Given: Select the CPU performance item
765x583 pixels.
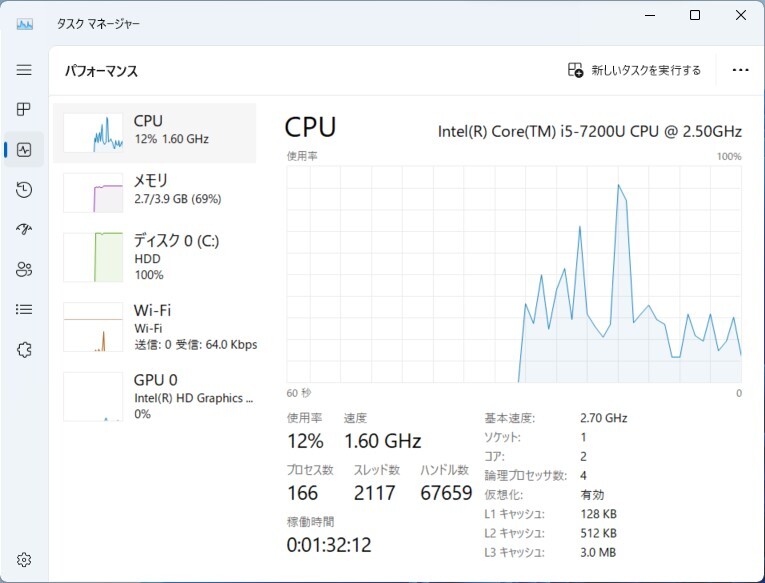Looking at the screenshot, I should tap(155, 133).
